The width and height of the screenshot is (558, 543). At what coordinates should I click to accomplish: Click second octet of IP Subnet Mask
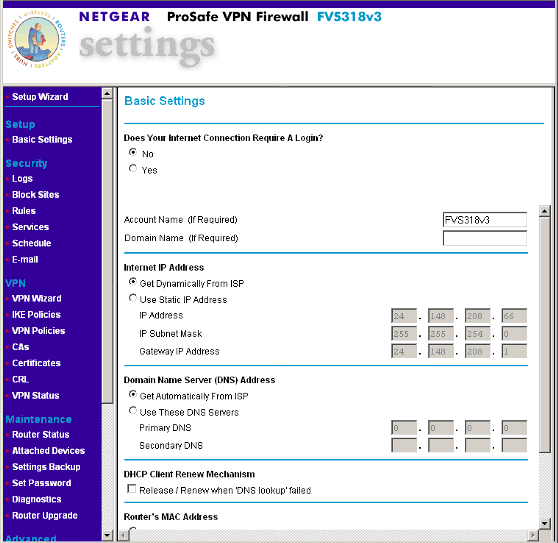click(x=441, y=334)
